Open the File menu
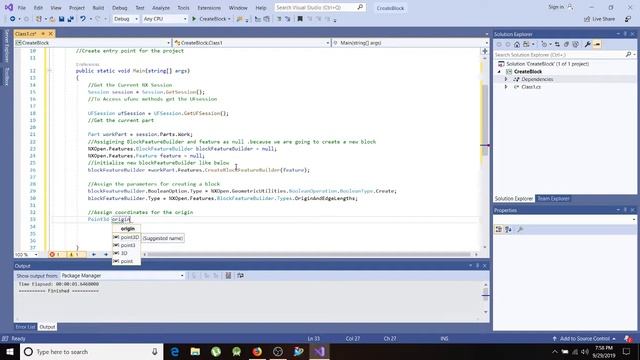This screenshot has width=640, height=360. 22,8
